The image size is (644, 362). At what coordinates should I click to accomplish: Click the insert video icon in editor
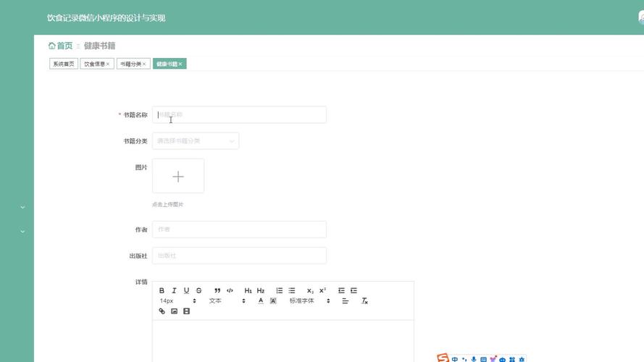click(x=186, y=311)
